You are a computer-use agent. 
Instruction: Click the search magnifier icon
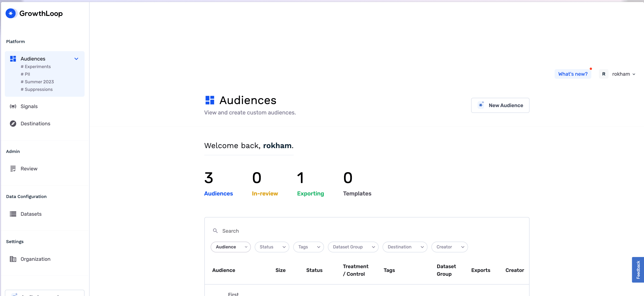215,231
